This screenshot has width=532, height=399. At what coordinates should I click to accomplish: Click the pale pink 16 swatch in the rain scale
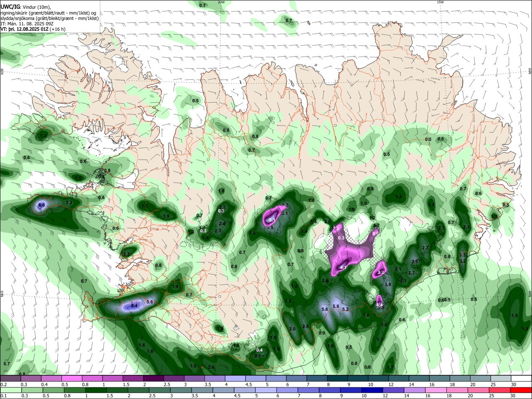pyautogui.click(x=436, y=390)
